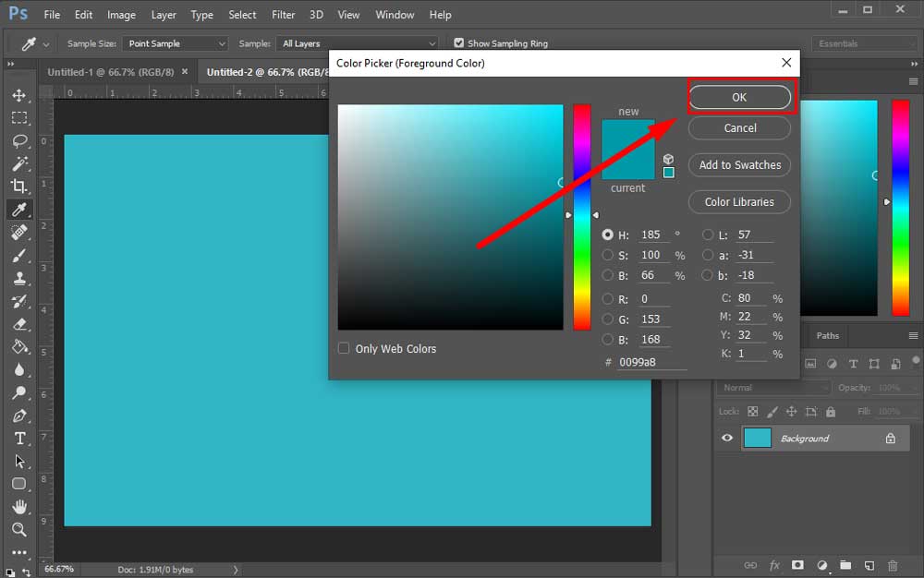Viewport: 924px width, 578px height.
Task: Select the Eyedropper tool in toolbar
Action: [x=18, y=210]
